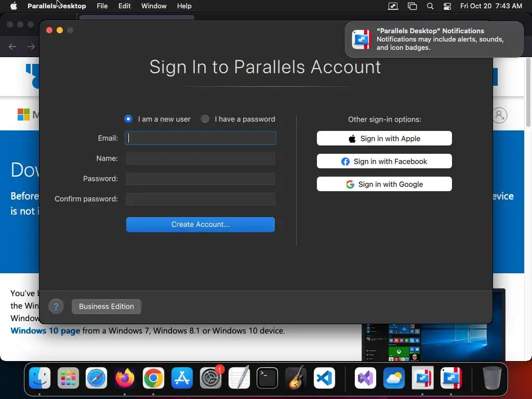
Task: Click the Confirm password field
Action: tap(201, 199)
